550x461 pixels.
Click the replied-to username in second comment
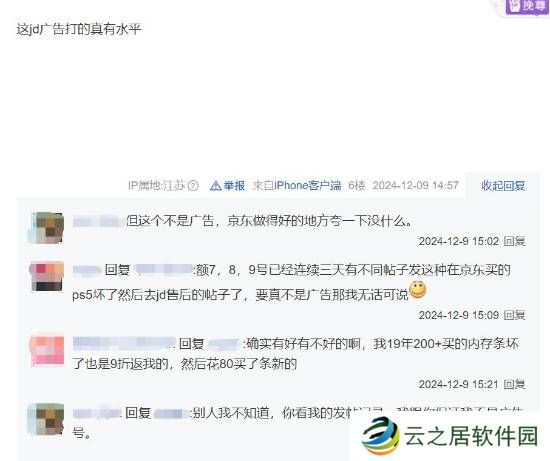(164, 269)
